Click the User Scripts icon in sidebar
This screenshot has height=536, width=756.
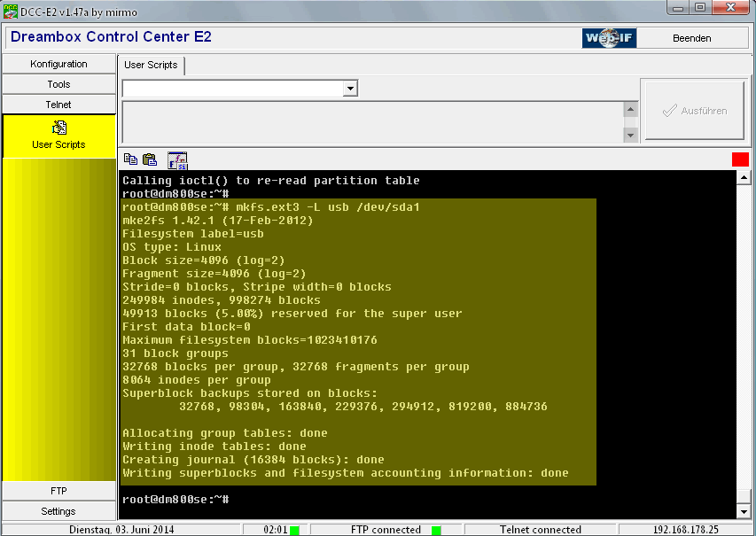(58, 128)
